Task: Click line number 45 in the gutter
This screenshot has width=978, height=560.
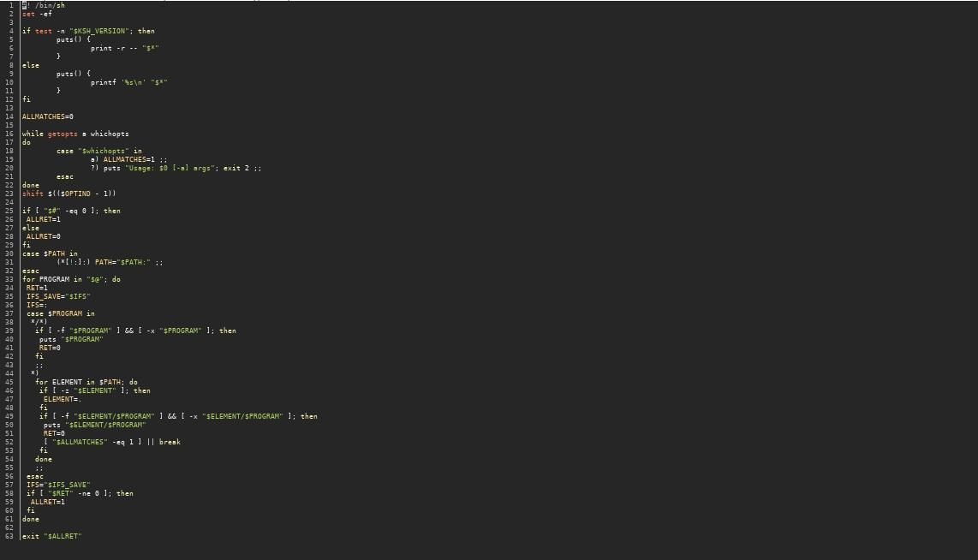Action: pyautogui.click(x=9, y=382)
